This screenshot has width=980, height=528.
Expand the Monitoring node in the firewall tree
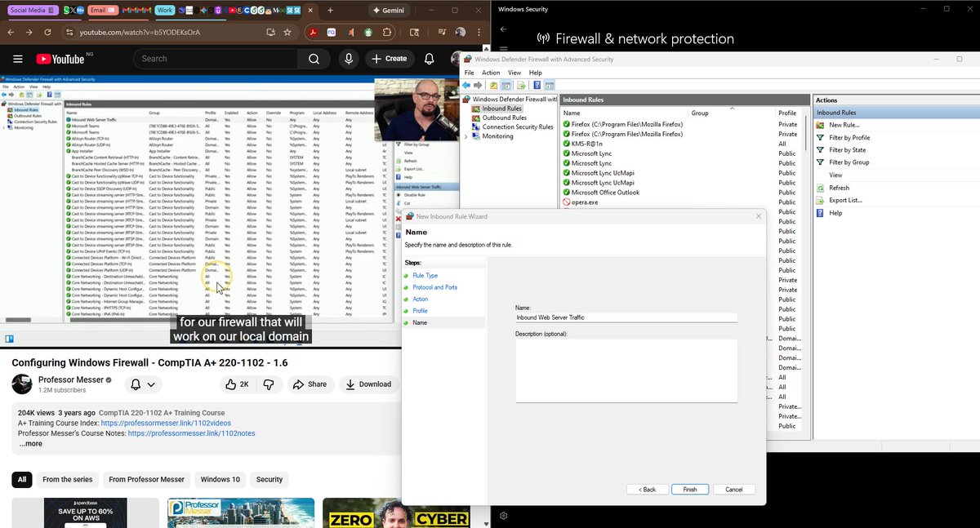466,136
